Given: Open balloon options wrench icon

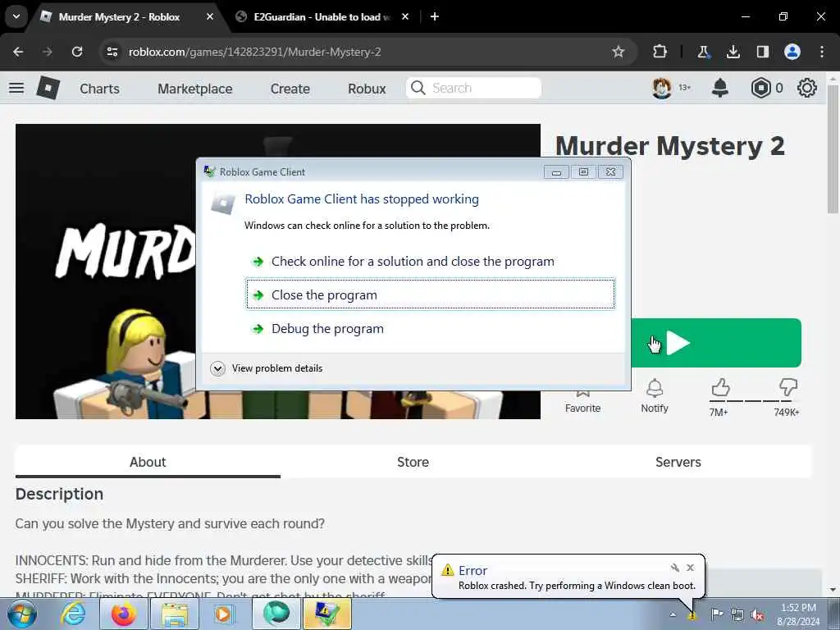Looking at the screenshot, I should (x=675, y=568).
